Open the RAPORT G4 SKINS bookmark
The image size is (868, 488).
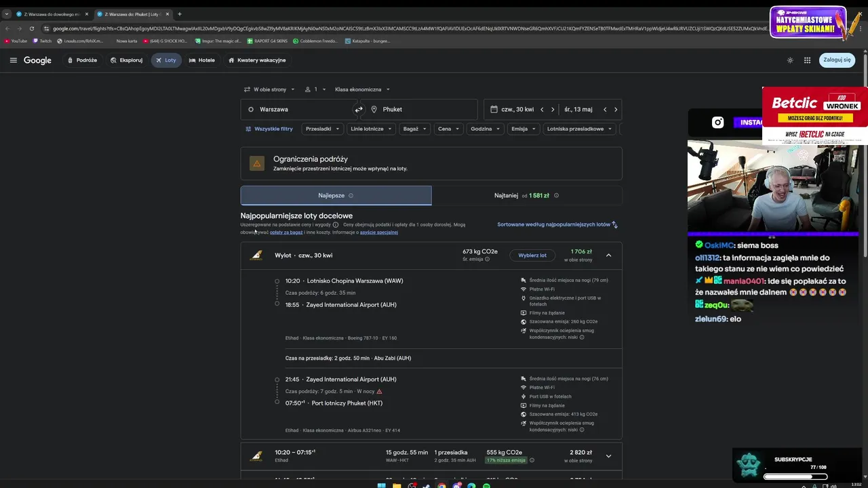267,41
